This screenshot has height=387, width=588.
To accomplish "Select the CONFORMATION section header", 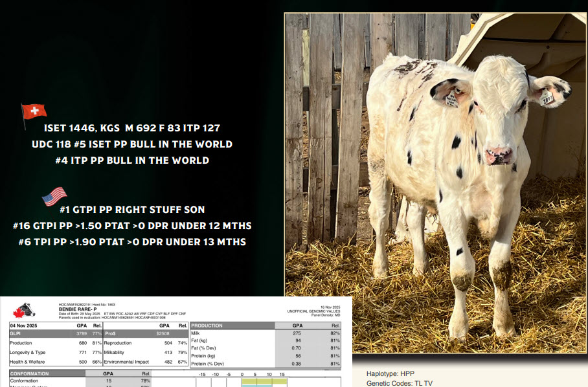I will [29, 373].
